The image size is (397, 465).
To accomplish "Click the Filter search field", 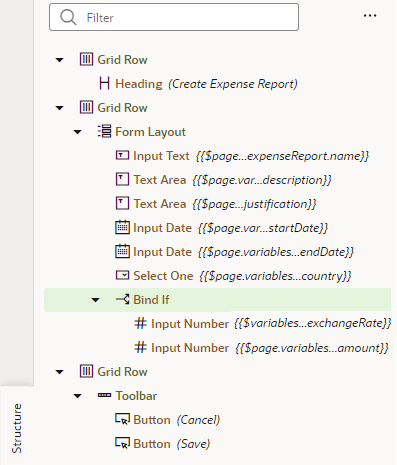I will pos(174,17).
